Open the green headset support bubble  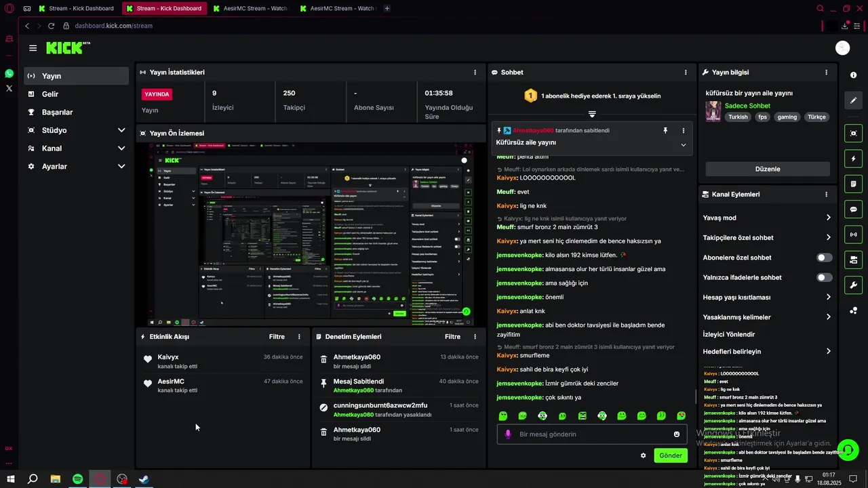tap(848, 450)
